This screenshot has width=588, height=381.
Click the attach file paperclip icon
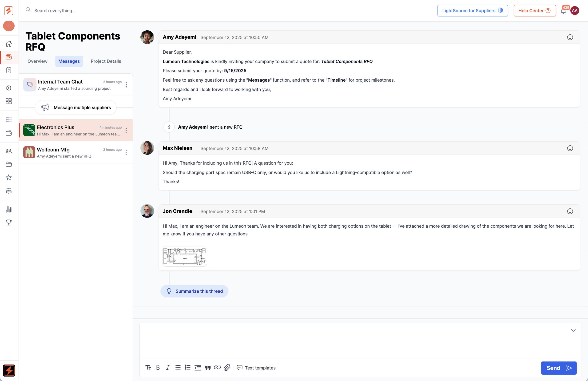pyautogui.click(x=227, y=368)
